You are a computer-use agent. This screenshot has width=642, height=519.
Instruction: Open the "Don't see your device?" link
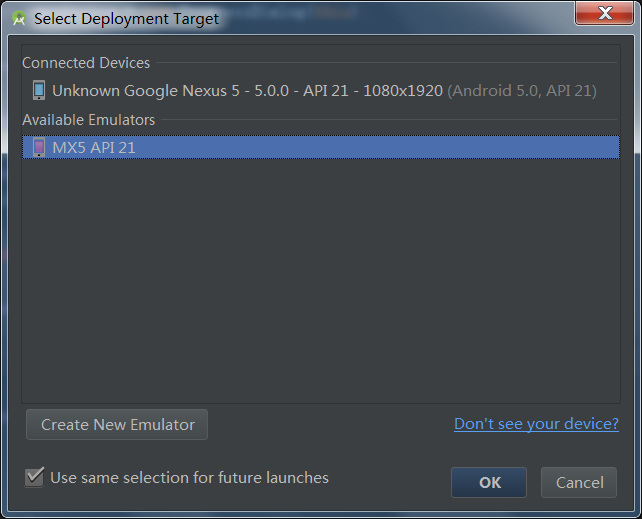(x=536, y=424)
